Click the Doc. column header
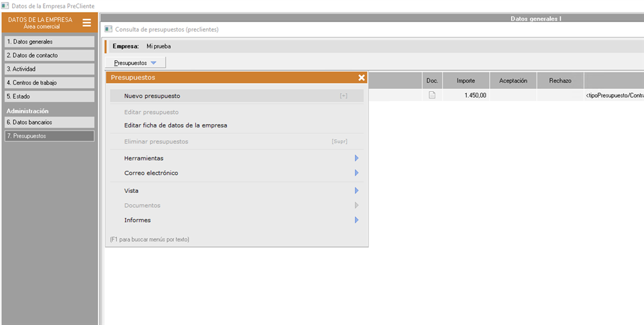 pos(432,81)
